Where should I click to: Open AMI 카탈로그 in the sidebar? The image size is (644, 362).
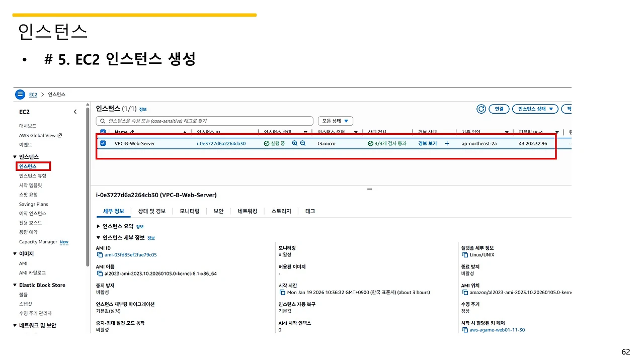tap(32, 273)
